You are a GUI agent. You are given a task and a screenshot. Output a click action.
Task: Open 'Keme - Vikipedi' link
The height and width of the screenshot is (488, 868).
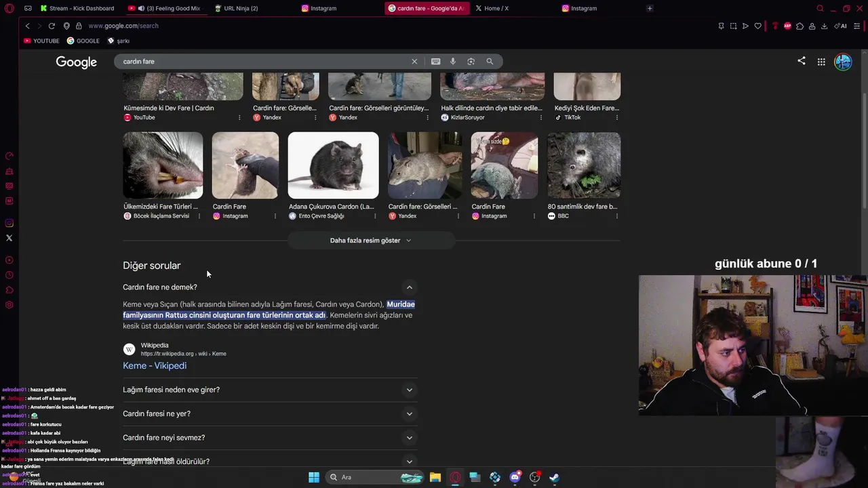pos(155,366)
